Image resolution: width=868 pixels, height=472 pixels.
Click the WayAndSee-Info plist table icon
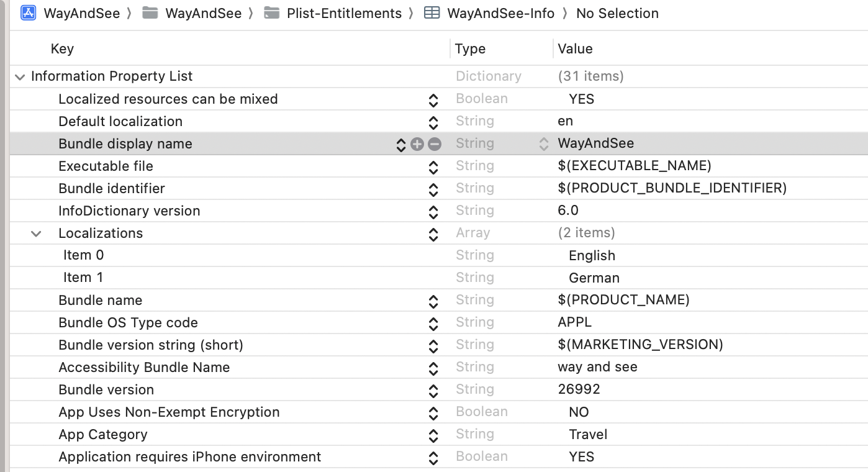tap(432, 13)
